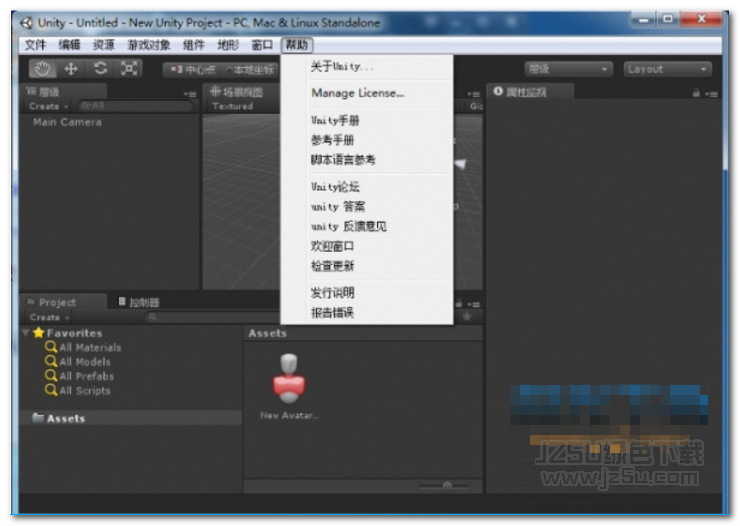
Task: Open Unity手册 from the menu
Action: (367, 120)
